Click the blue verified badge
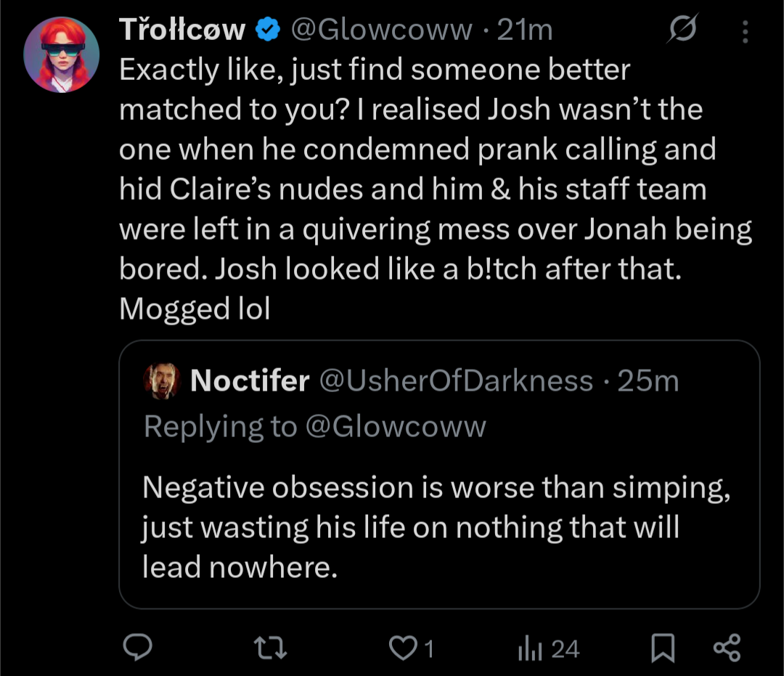 pos(269,30)
